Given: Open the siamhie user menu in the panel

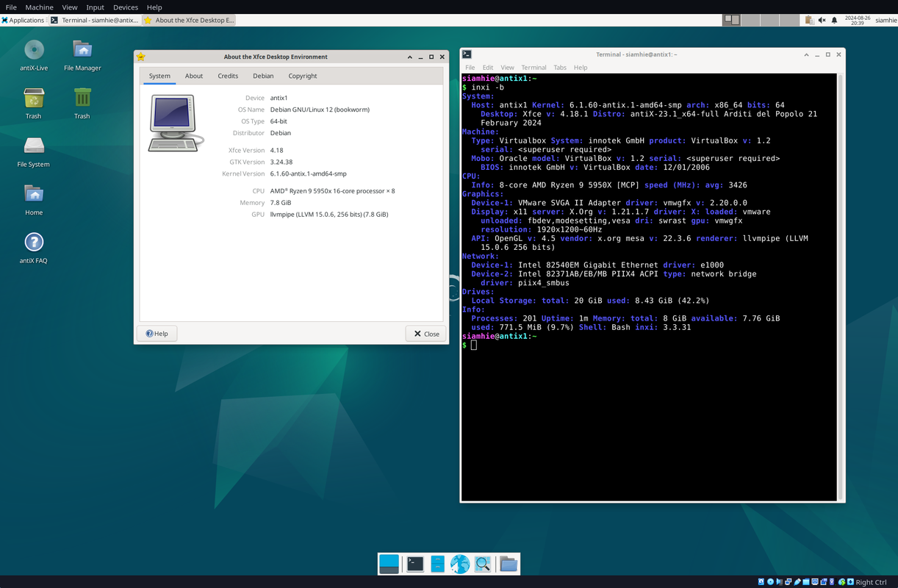Looking at the screenshot, I should coord(886,20).
